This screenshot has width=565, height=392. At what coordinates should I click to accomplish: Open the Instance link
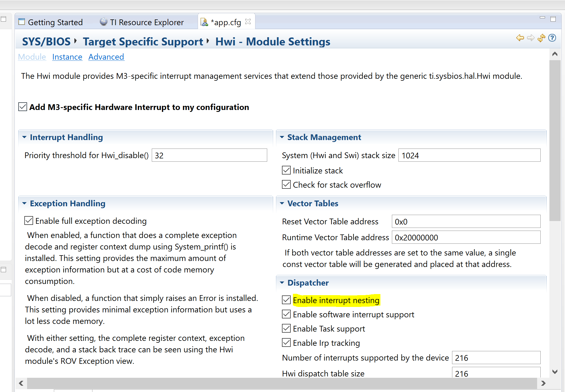pyautogui.click(x=67, y=57)
